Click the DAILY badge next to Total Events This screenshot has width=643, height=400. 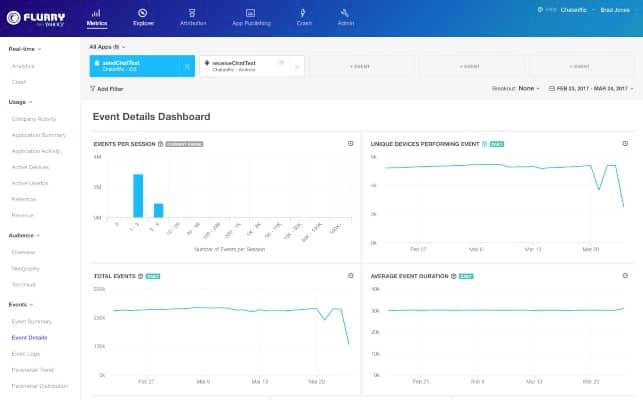[153, 276]
